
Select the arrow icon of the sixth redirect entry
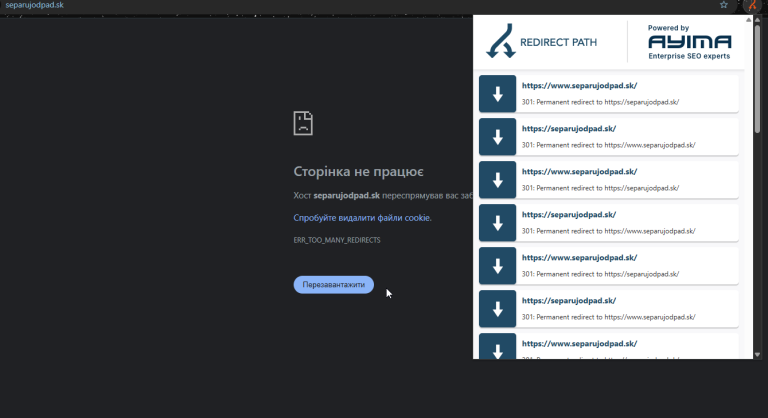coord(497,309)
